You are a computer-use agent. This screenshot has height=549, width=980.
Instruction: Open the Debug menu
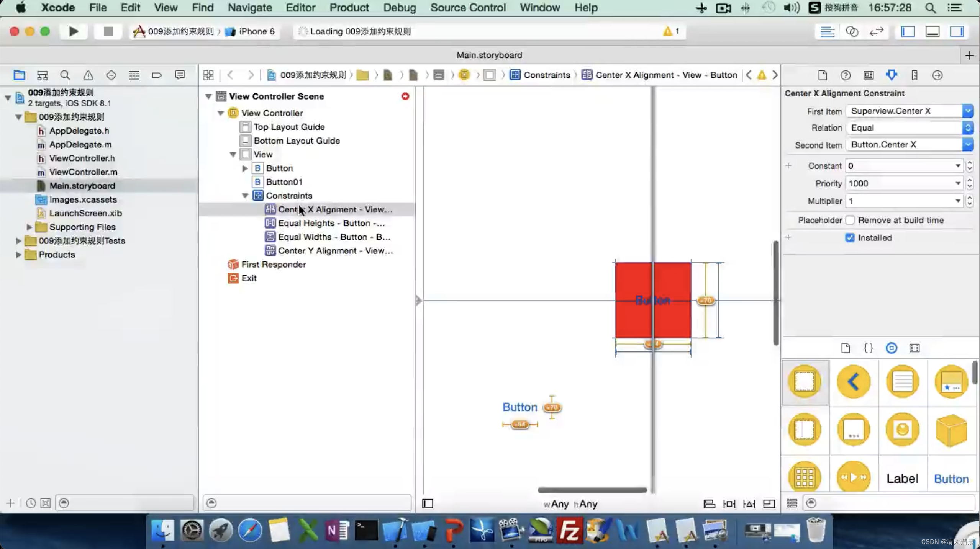tap(400, 8)
